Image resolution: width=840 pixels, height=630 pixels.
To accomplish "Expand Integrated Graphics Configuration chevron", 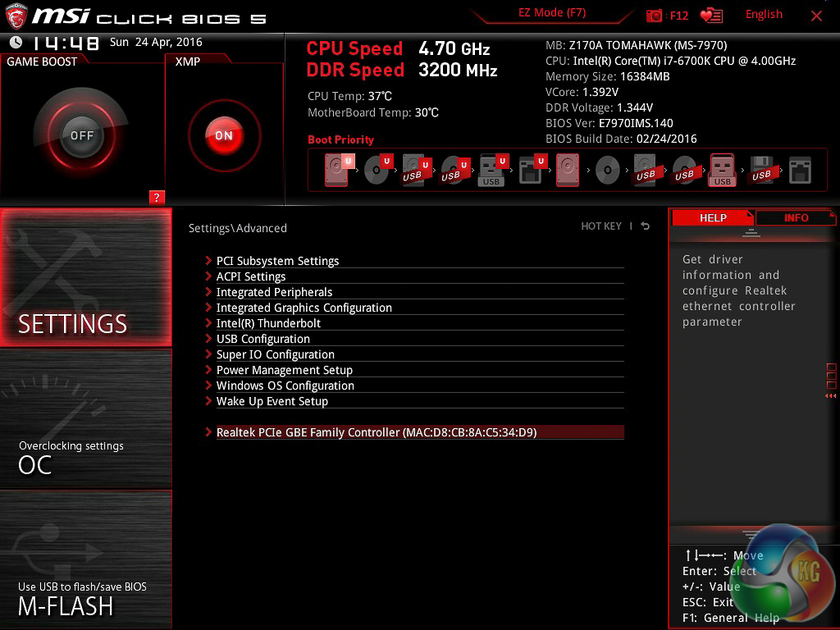I will 208,307.
